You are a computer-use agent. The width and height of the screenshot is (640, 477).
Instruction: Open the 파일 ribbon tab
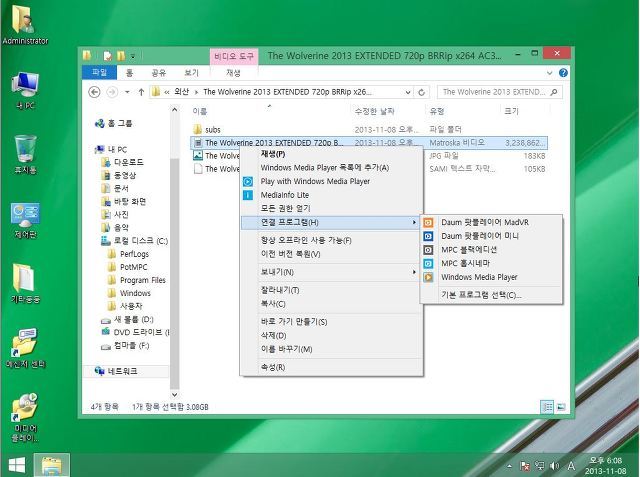pyautogui.click(x=99, y=73)
